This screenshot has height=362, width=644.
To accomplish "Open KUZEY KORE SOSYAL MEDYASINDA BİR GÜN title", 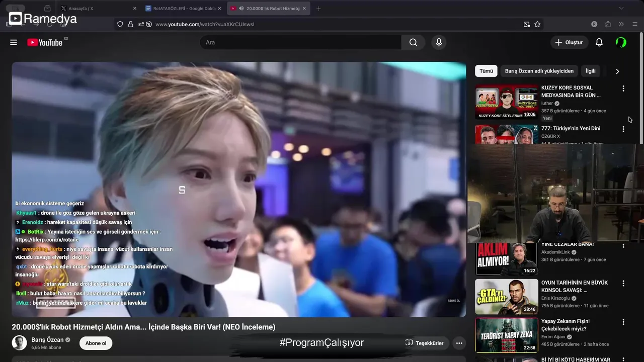I will point(571,92).
